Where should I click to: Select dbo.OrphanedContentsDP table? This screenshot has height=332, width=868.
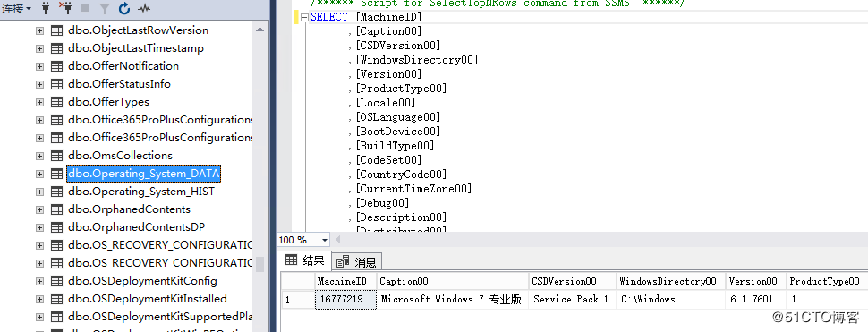coord(136,227)
